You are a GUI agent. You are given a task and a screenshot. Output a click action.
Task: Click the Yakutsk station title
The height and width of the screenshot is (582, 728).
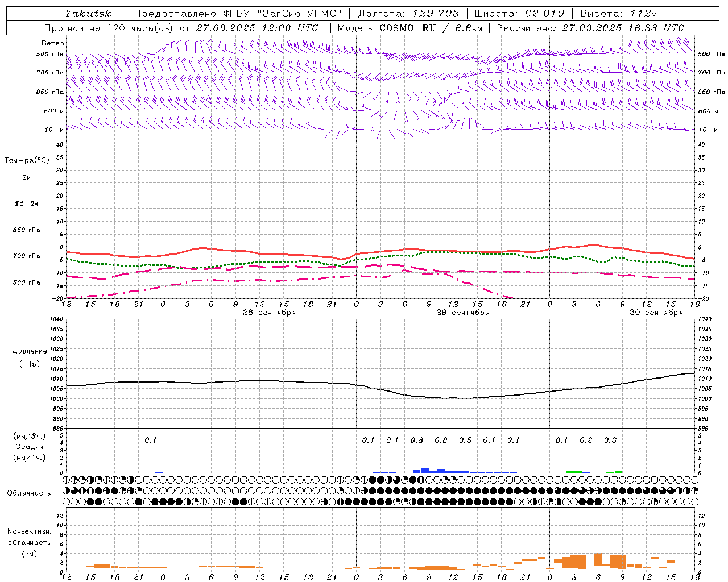(x=88, y=13)
